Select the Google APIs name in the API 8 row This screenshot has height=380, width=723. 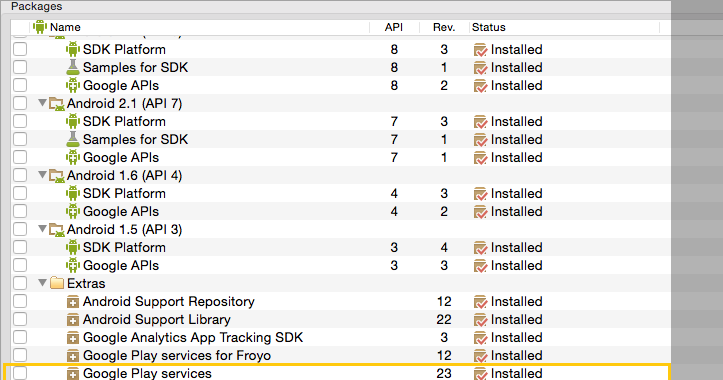[121, 85]
